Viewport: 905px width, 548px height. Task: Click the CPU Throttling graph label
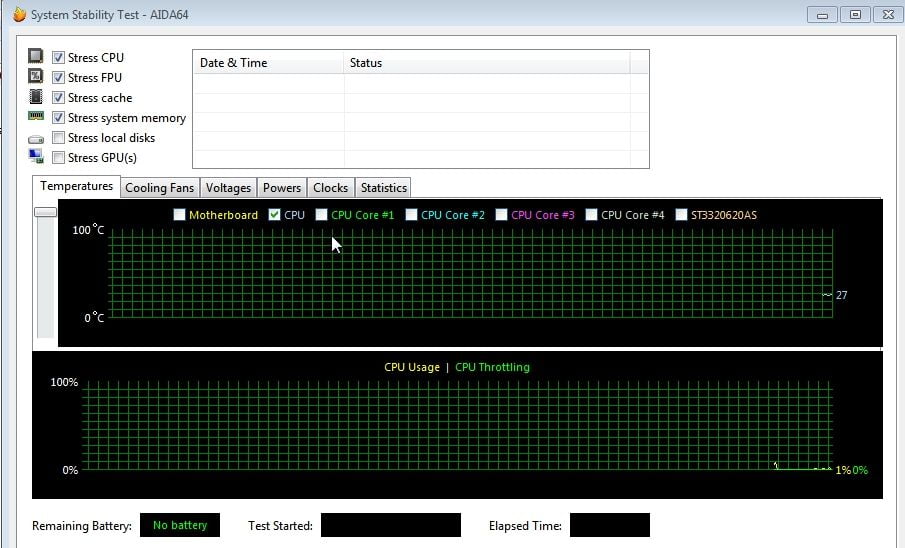tap(492, 367)
